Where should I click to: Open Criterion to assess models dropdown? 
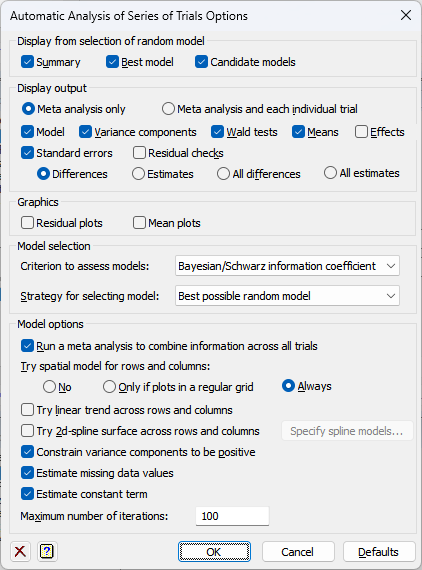[x=287, y=266]
